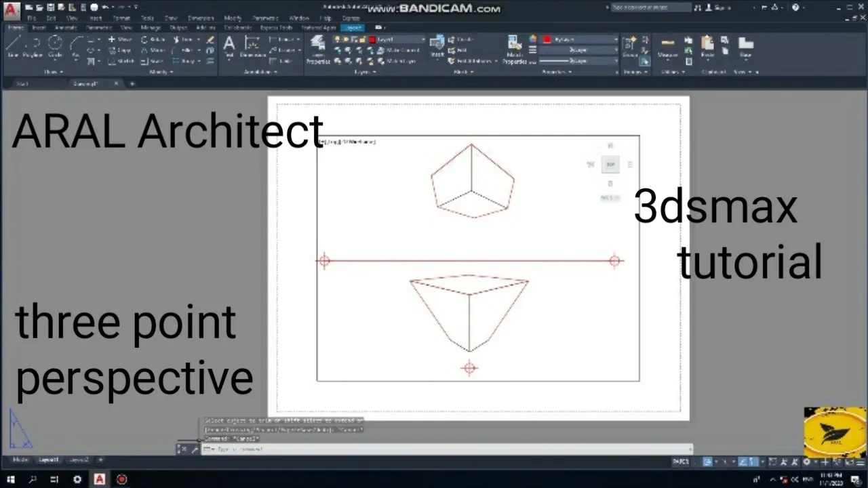Click the ViewCube TOP face

(x=610, y=164)
